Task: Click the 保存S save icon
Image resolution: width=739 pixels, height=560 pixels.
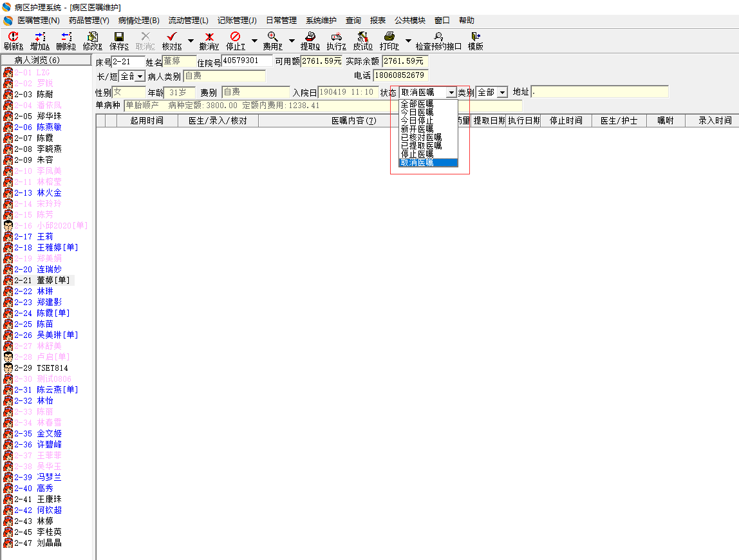Action: 118,37
